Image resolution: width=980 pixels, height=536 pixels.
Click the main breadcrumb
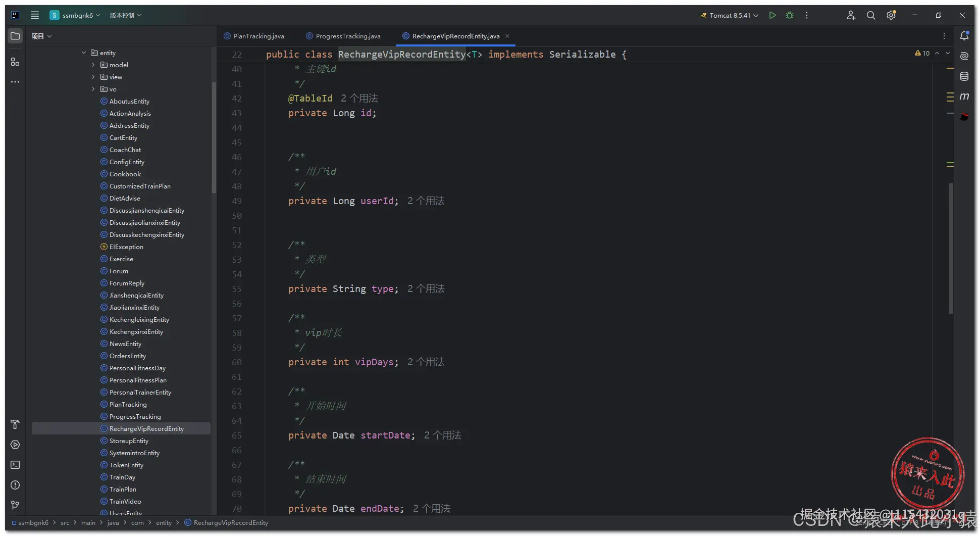[88, 523]
